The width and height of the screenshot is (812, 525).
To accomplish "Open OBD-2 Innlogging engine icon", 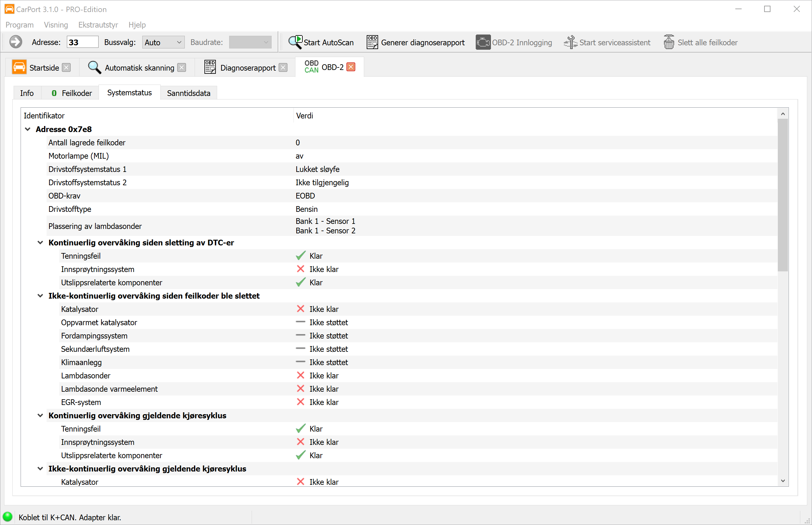I will click(x=483, y=42).
